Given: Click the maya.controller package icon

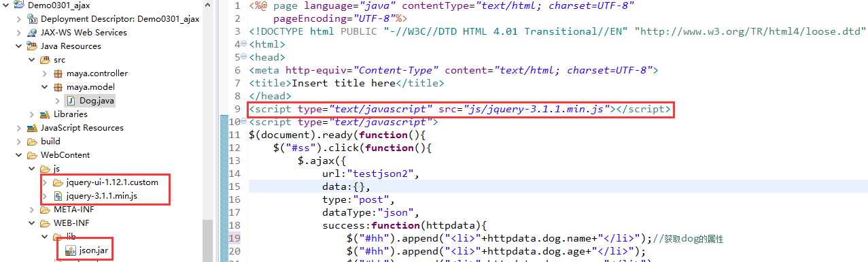Looking at the screenshot, I should click(58, 73).
